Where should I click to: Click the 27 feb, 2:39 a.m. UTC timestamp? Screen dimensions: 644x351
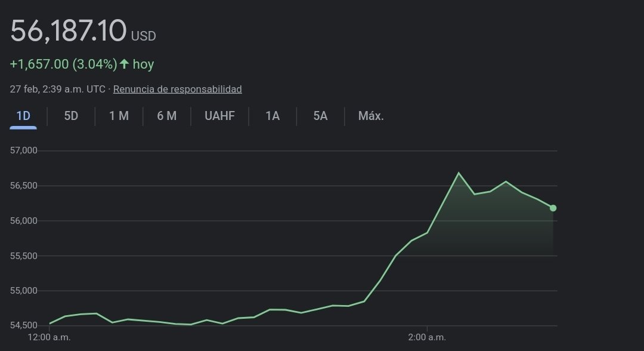[x=57, y=89]
